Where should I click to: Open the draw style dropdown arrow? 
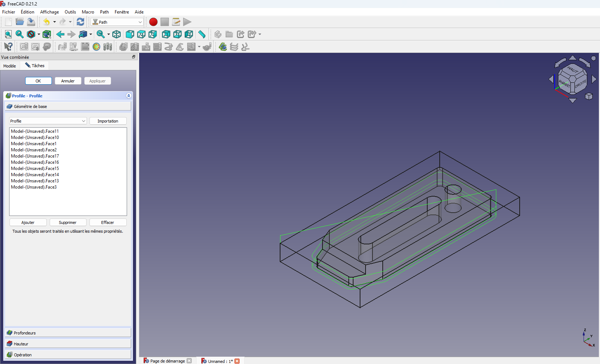[x=39, y=34]
